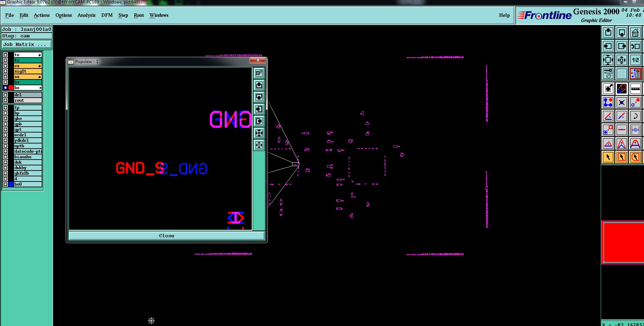This screenshot has height=326, width=644.
Task: Open the Windows menu
Action: [159, 15]
